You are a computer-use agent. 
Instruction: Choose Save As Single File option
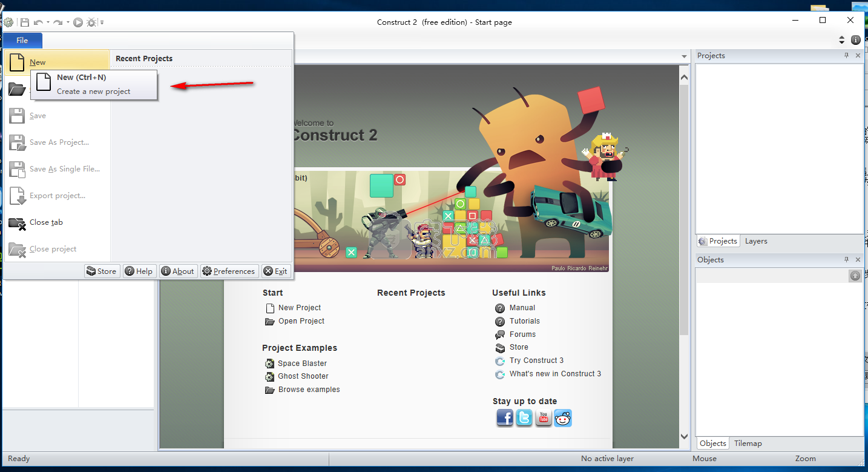(57, 169)
